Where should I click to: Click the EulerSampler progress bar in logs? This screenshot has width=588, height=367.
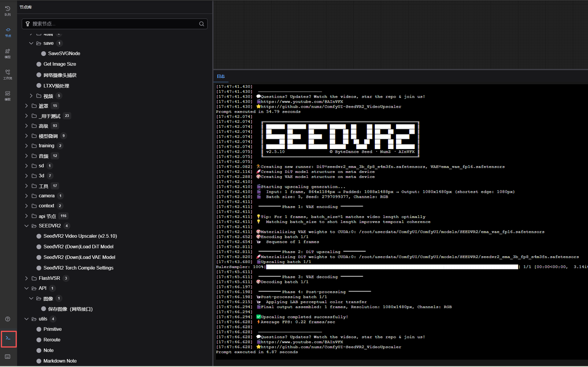pyautogui.click(x=392, y=267)
